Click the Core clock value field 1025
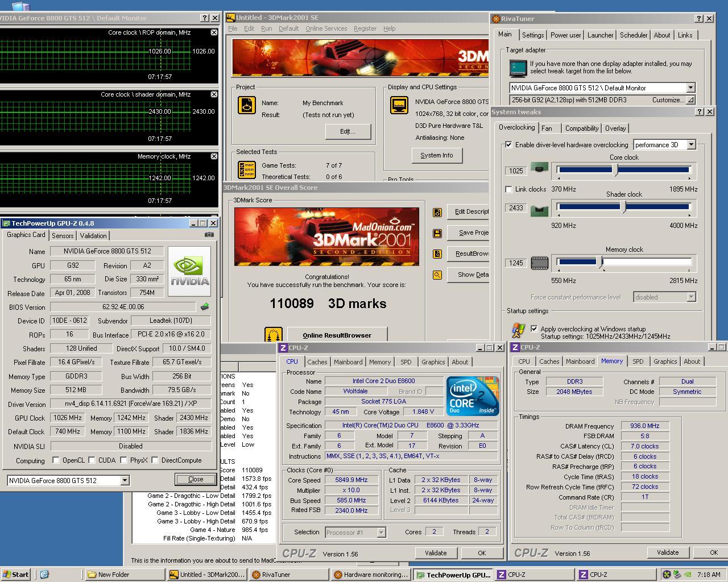Image resolution: width=728 pixels, height=582 pixels. pyautogui.click(x=516, y=171)
